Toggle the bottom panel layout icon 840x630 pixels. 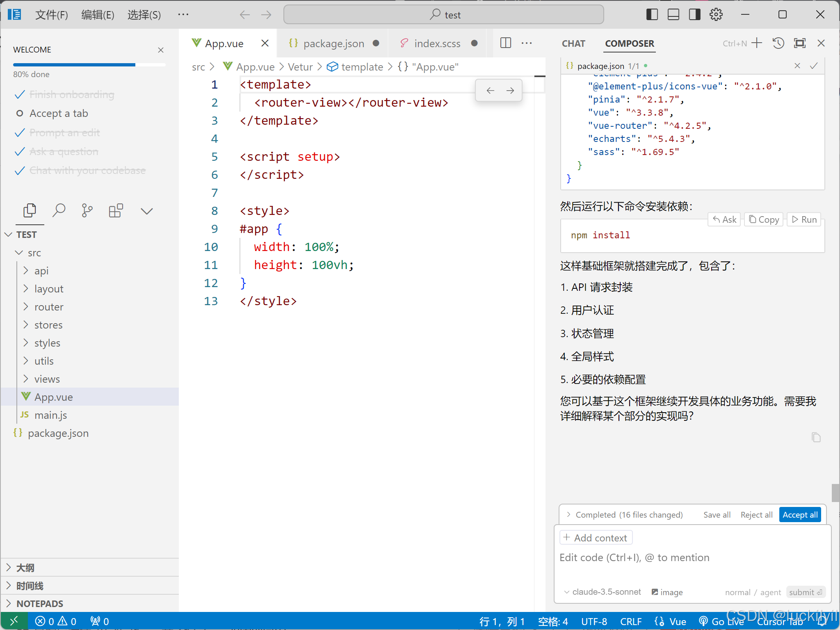click(x=673, y=15)
